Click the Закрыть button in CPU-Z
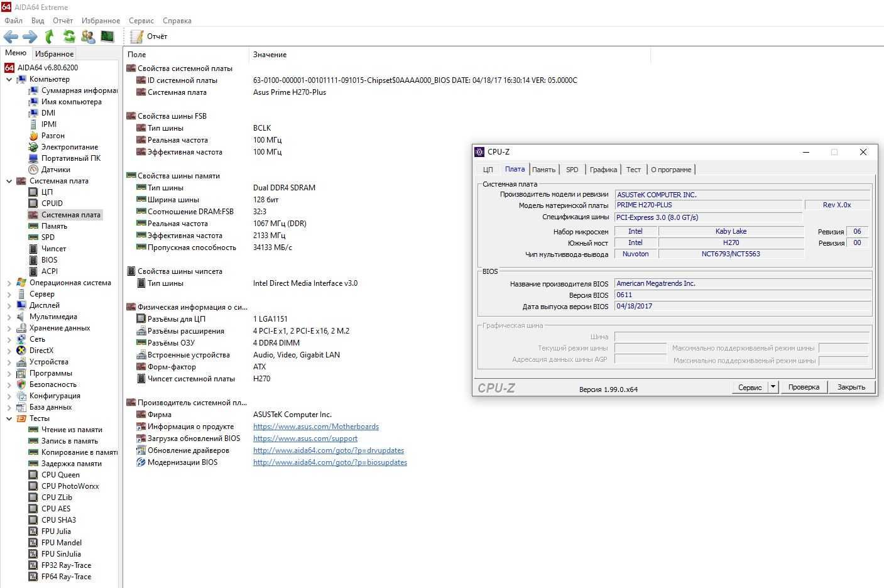The height and width of the screenshot is (588, 884). click(x=851, y=387)
